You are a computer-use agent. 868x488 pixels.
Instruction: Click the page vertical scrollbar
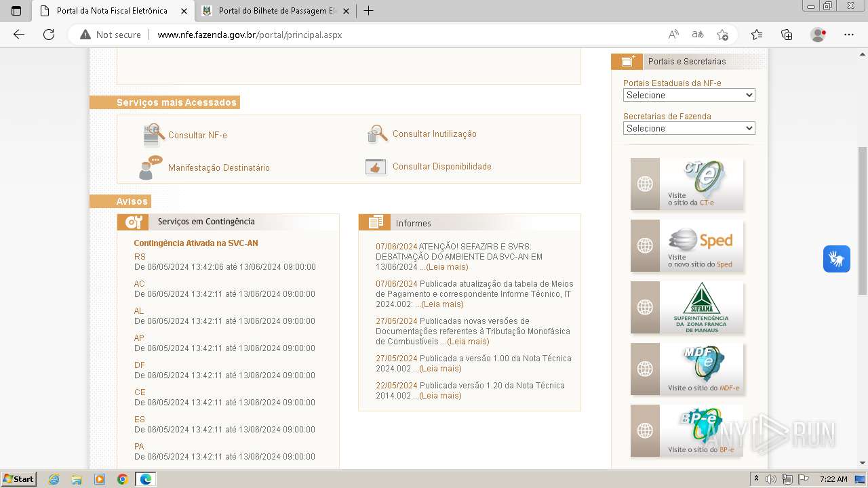[863, 220]
